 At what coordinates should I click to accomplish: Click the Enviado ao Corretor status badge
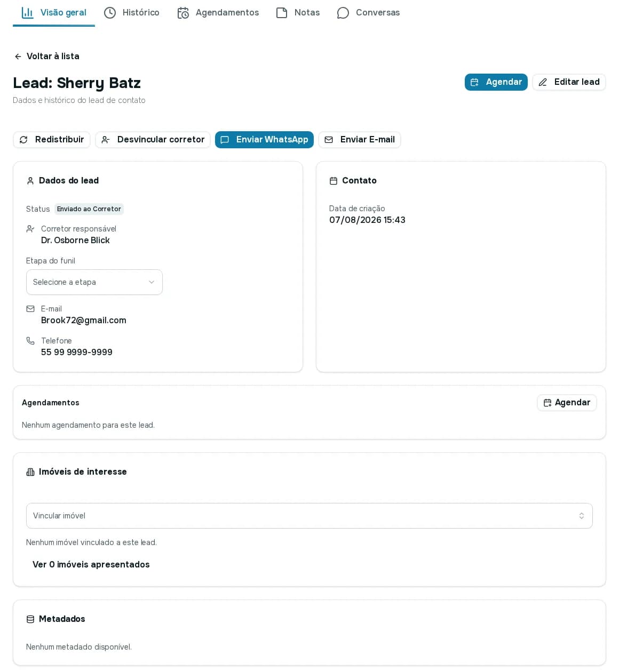pos(89,209)
